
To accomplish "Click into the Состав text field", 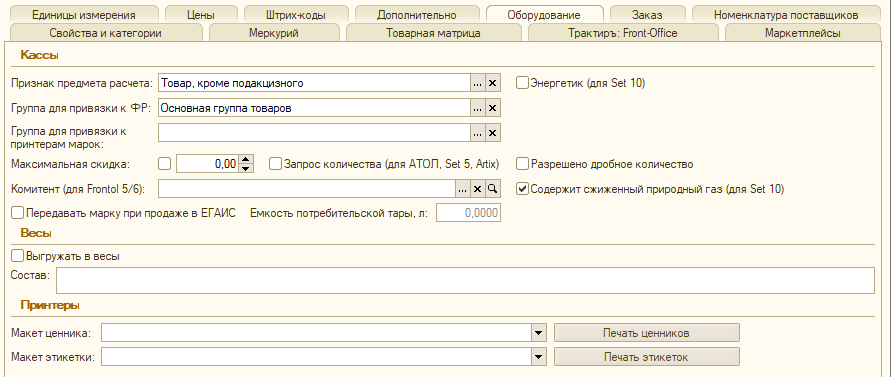I will tap(465, 280).
